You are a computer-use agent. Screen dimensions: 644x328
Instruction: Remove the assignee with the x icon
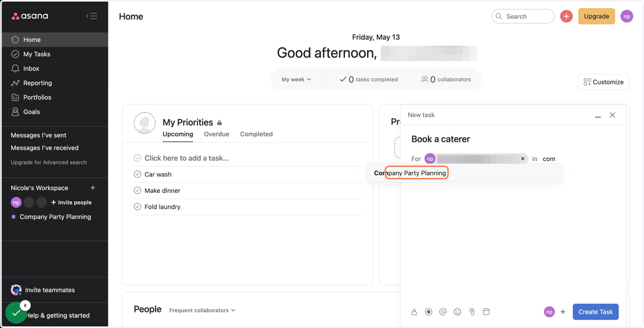[x=523, y=159]
